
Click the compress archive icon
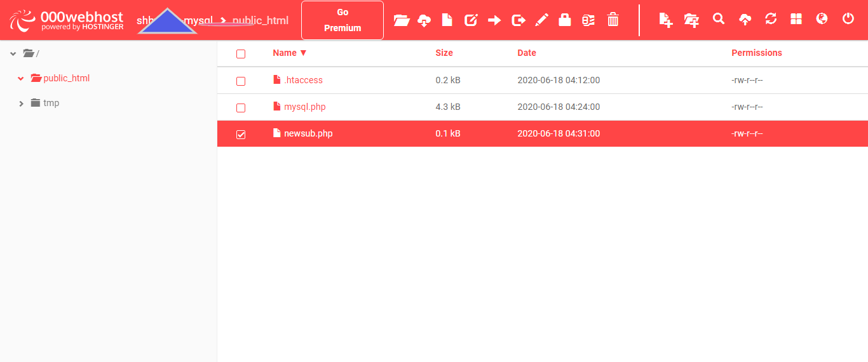coord(589,20)
